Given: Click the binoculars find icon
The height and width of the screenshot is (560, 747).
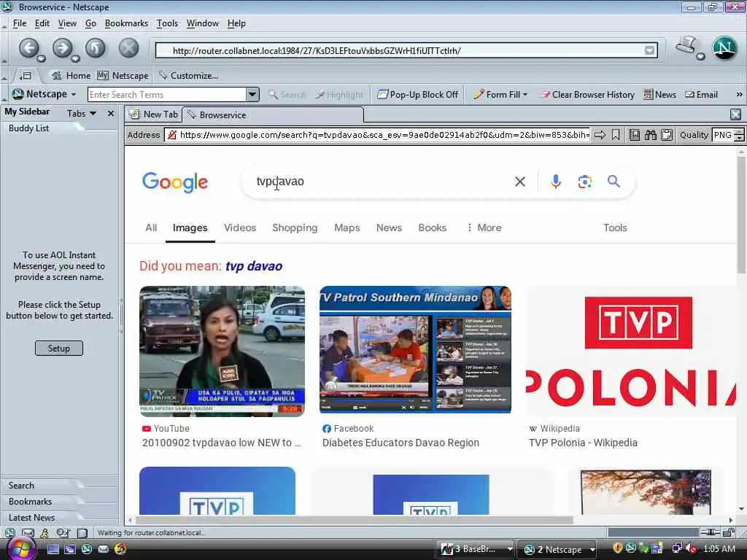Looking at the screenshot, I should pyautogui.click(x=651, y=135).
